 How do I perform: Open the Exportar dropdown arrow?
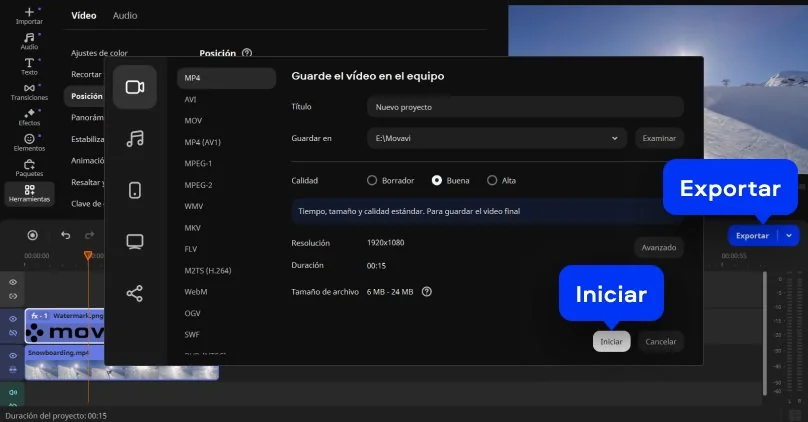pos(790,236)
